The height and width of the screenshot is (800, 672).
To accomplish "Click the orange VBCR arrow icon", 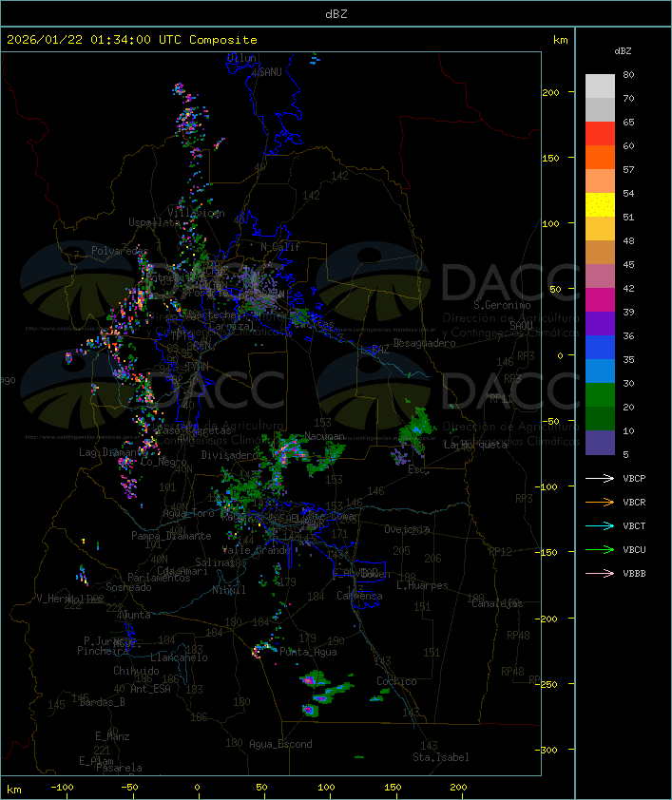I will 600,503.
